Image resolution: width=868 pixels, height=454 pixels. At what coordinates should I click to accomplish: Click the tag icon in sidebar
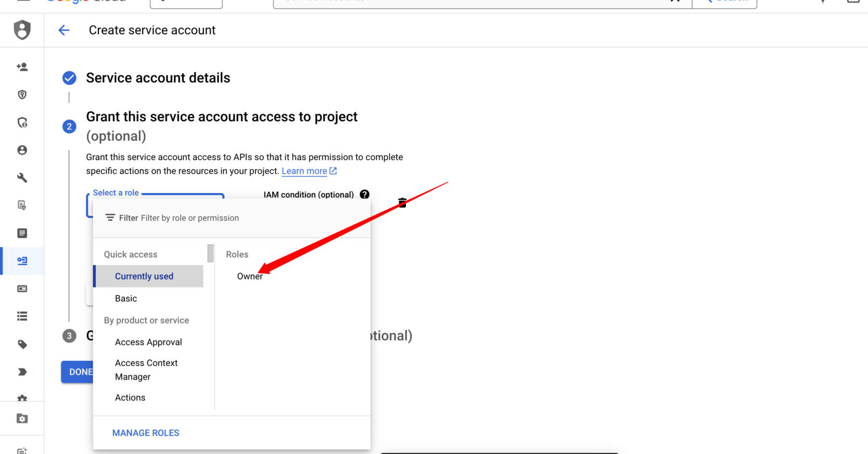[x=22, y=344]
